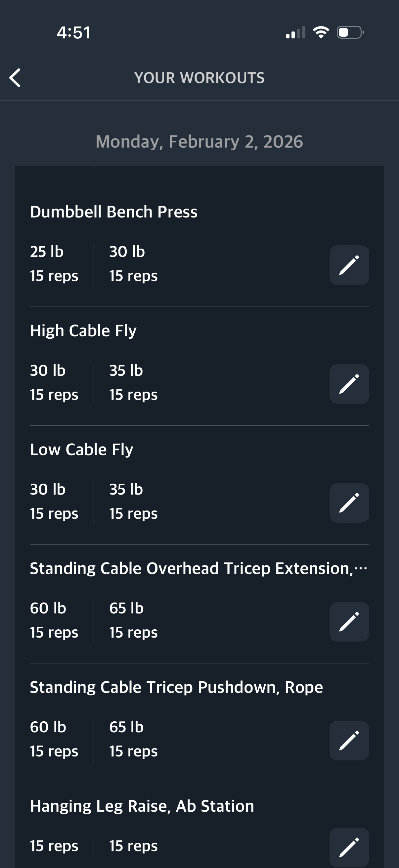399x868 pixels.
Task: Tap the cellular signal bars icon
Action: pyautogui.click(x=295, y=33)
